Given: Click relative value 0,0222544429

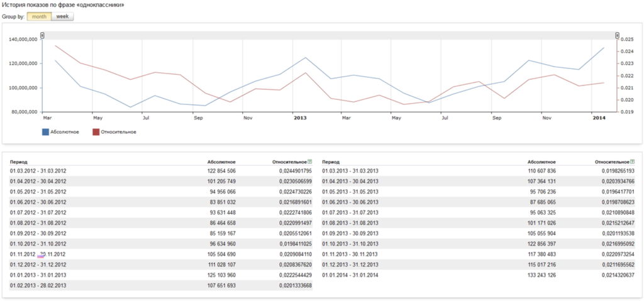Looking at the screenshot, I should point(296,275).
